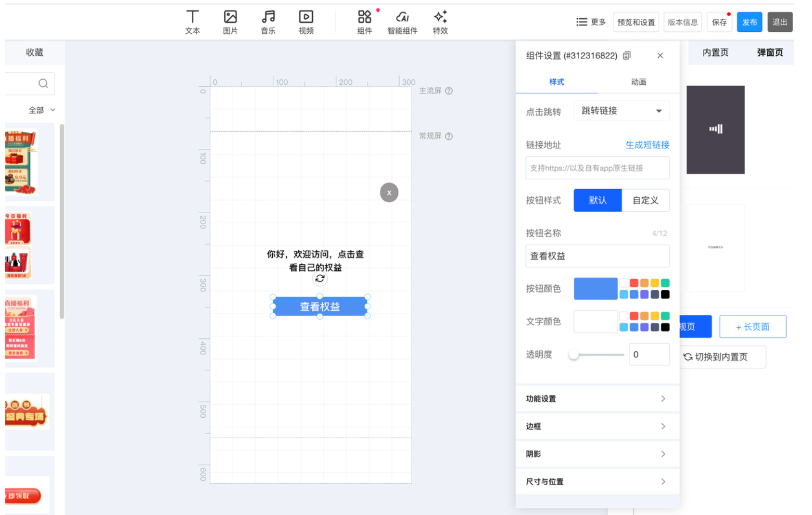The height and width of the screenshot is (515, 812).
Task: Insert a 视频 video element
Action: (306, 22)
